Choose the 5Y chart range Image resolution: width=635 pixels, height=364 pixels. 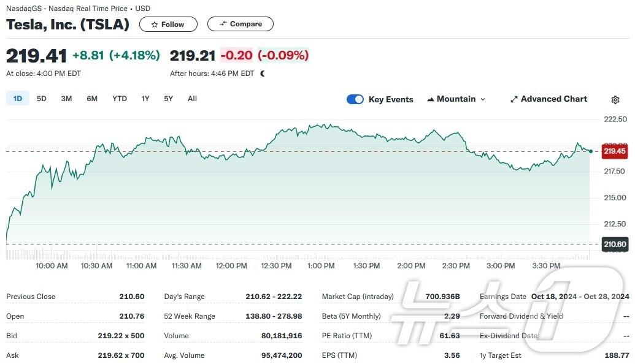pyautogui.click(x=168, y=99)
